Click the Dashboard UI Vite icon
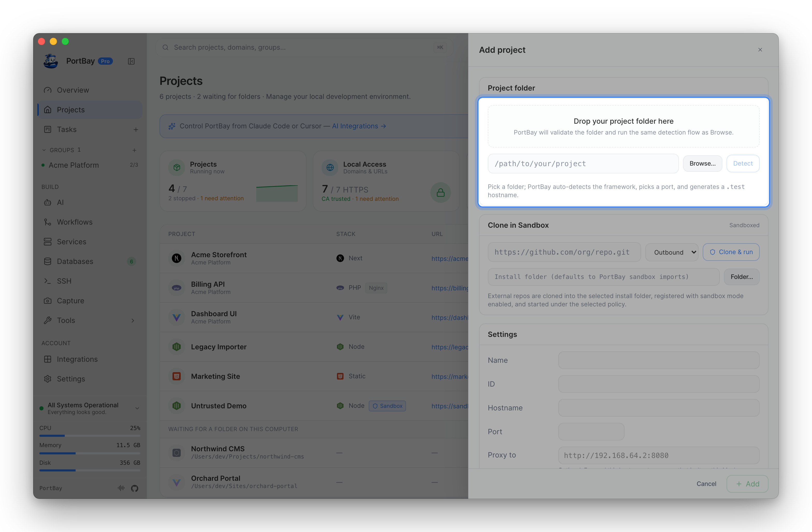 [x=176, y=317]
